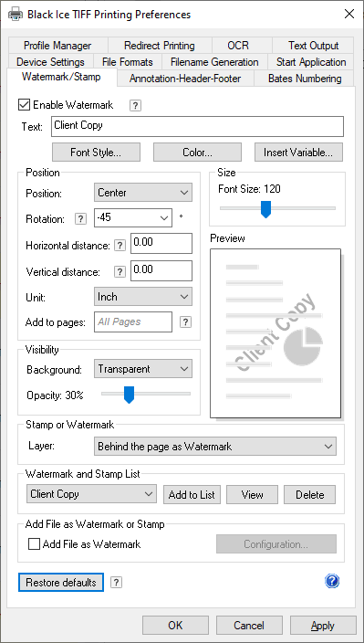Click Horizontal distance help question mark

(120, 245)
